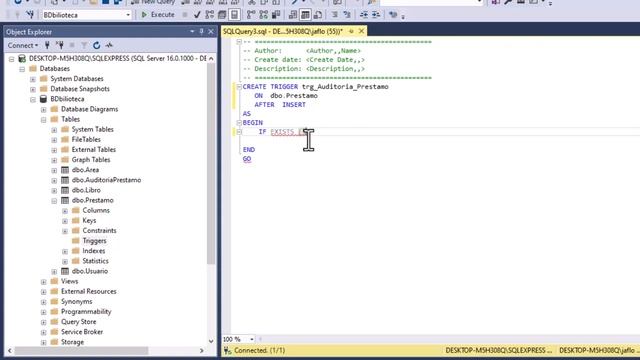Click Comment out selected lines icon
This screenshot has height=360, width=640.
tap(334, 15)
